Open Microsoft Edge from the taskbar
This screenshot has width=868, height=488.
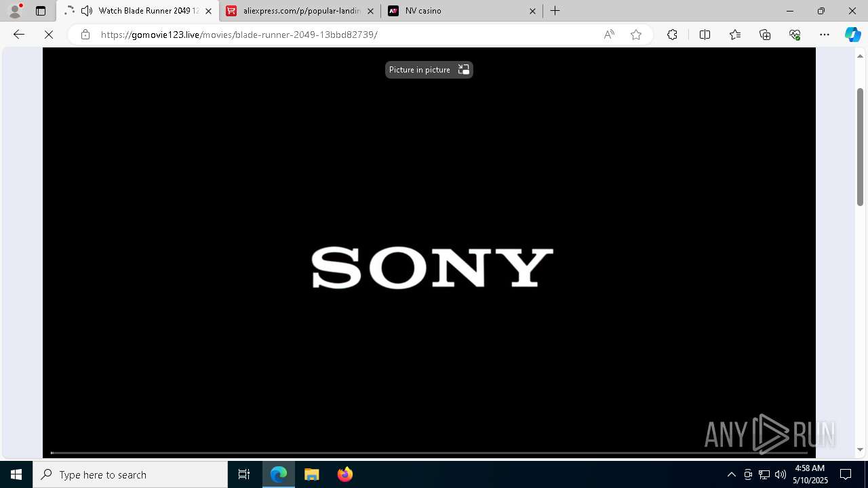279,474
